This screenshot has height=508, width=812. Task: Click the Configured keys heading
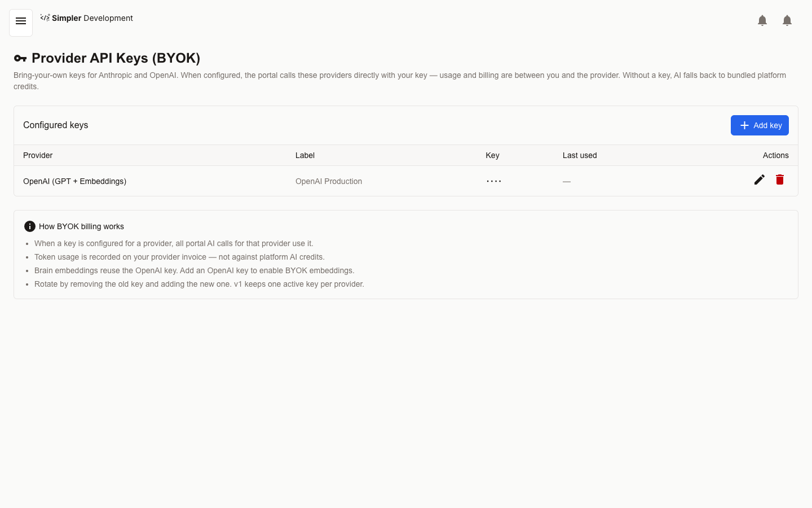[55, 125]
